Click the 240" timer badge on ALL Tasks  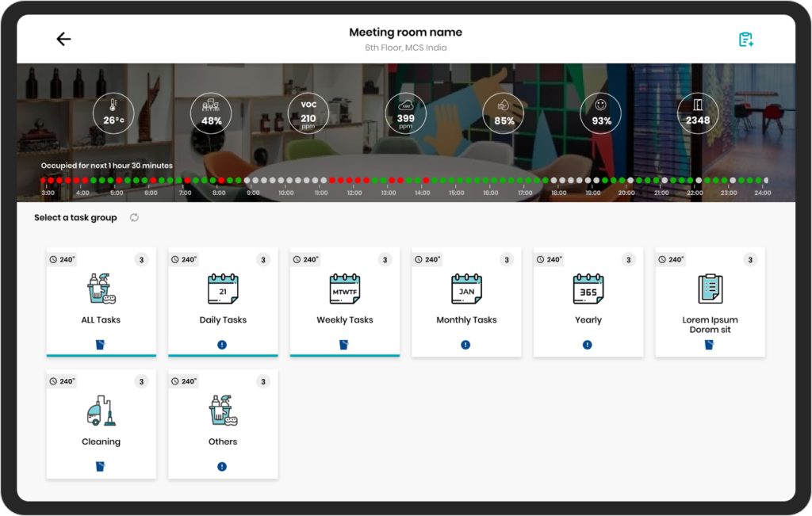tap(62, 259)
